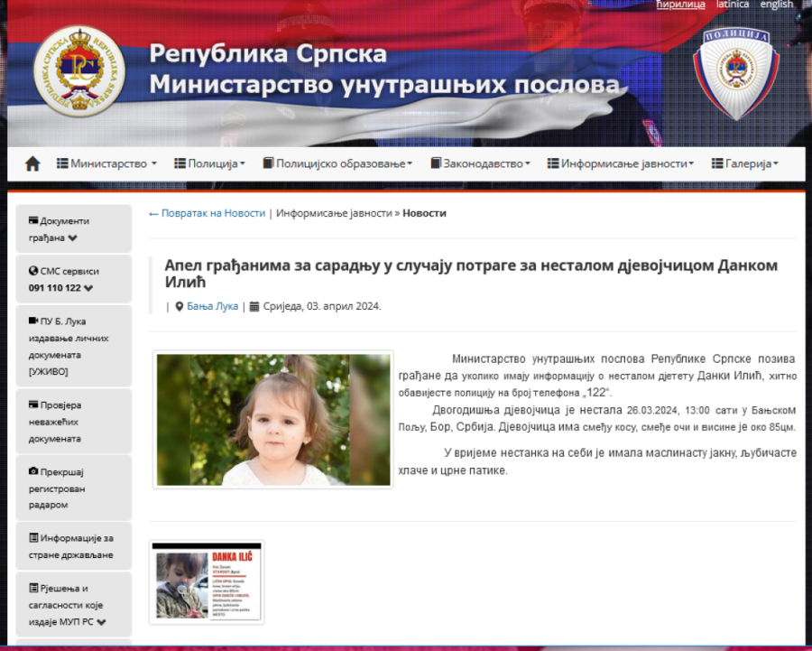
Task: Open the Информисање јавности menu
Action: pyautogui.click(x=620, y=163)
